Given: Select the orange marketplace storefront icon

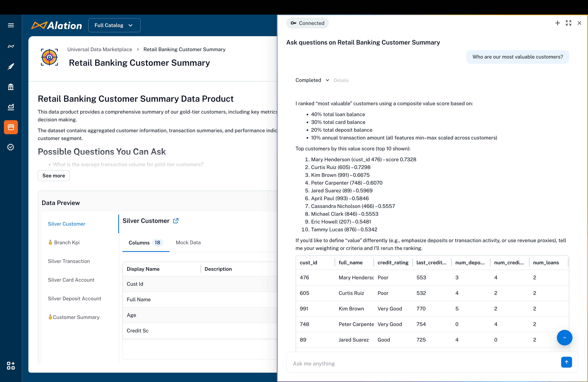Looking at the screenshot, I should click(11, 127).
